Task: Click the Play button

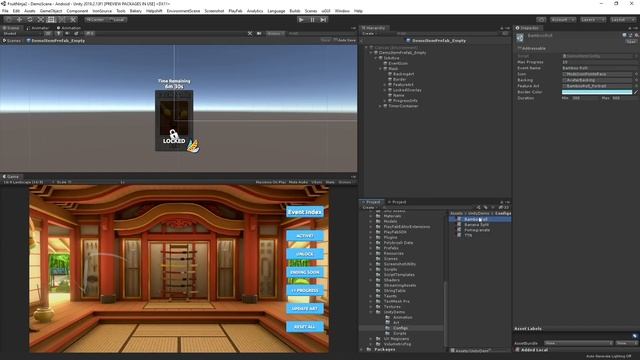Action: tap(301, 20)
